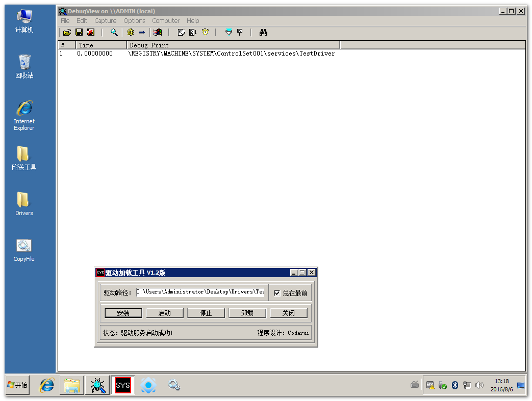
Task: Click the safely remove hardware tray icon
Action: point(442,385)
